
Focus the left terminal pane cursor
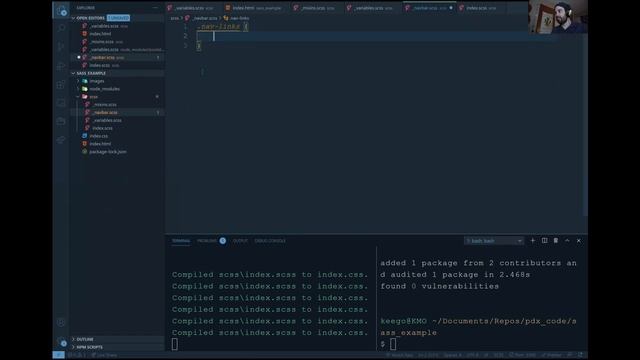[175, 344]
